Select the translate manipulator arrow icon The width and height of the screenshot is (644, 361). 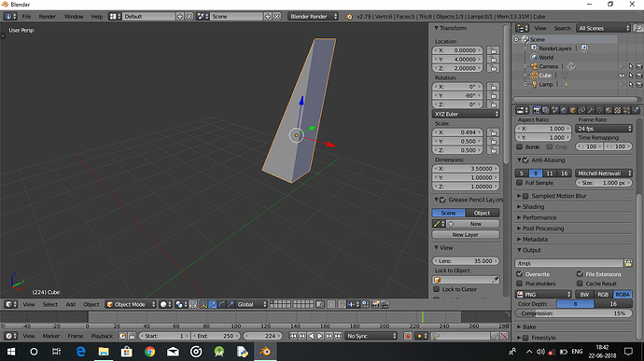tap(213, 304)
